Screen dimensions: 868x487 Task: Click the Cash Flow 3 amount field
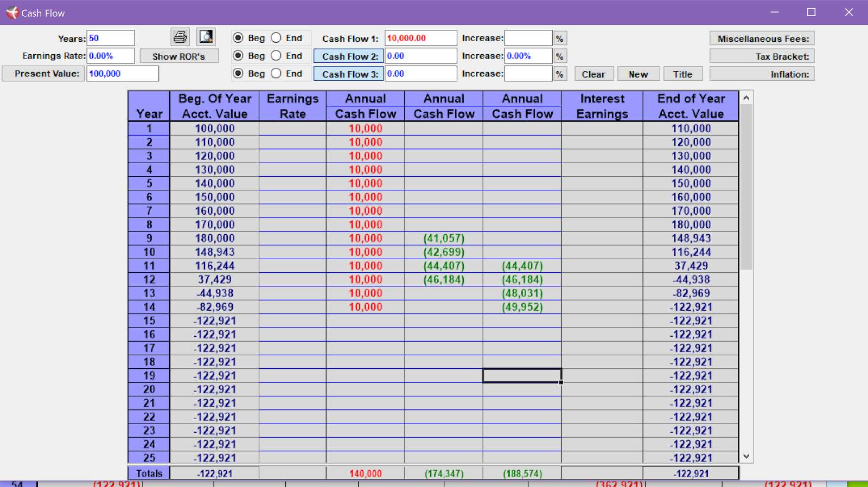tap(421, 74)
